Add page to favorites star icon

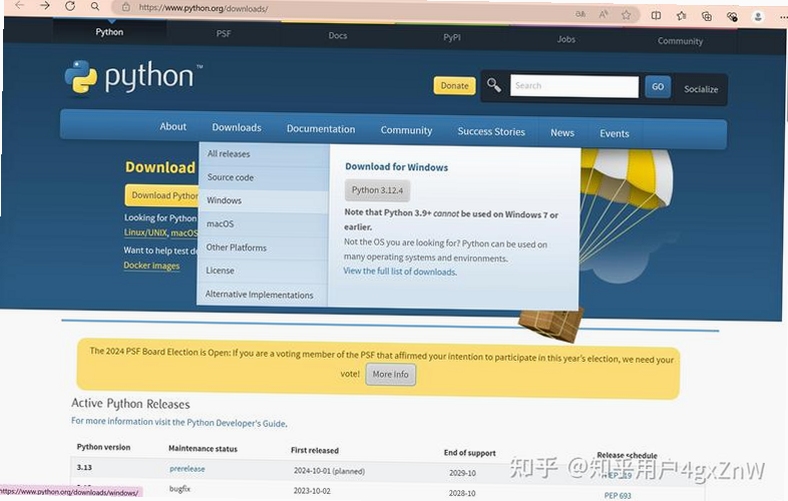pos(626,15)
